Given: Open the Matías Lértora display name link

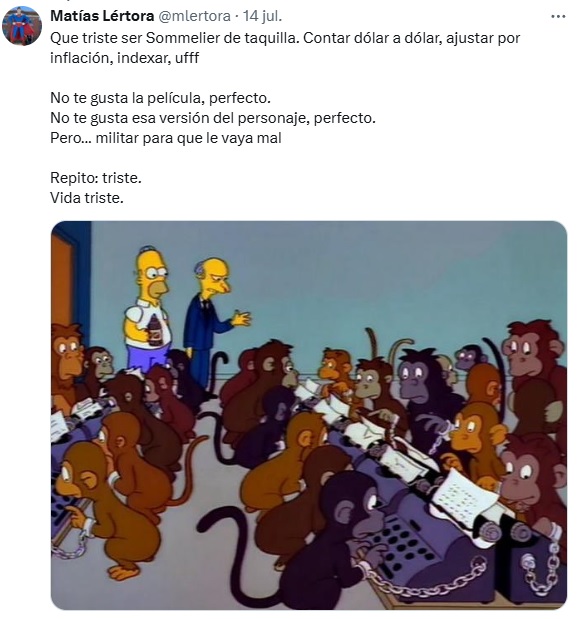Looking at the screenshot, I should coord(102,16).
